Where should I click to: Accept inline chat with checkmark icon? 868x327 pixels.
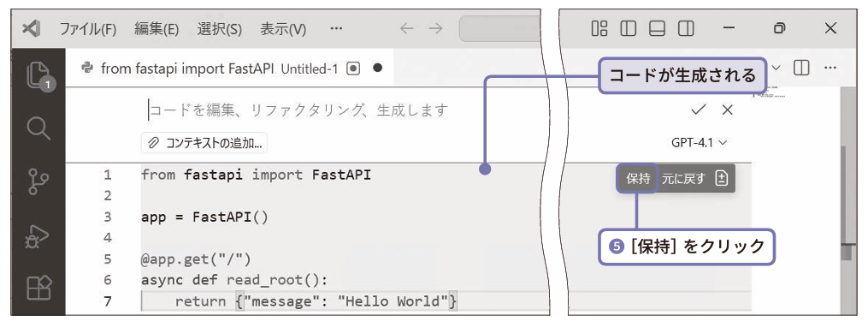(698, 110)
